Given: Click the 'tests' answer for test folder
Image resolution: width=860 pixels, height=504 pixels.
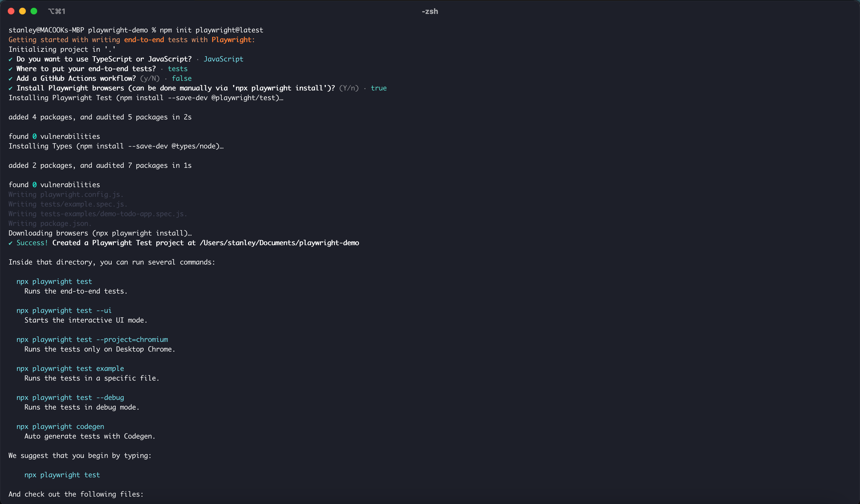Looking at the screenshot, I should click(177, 69).
